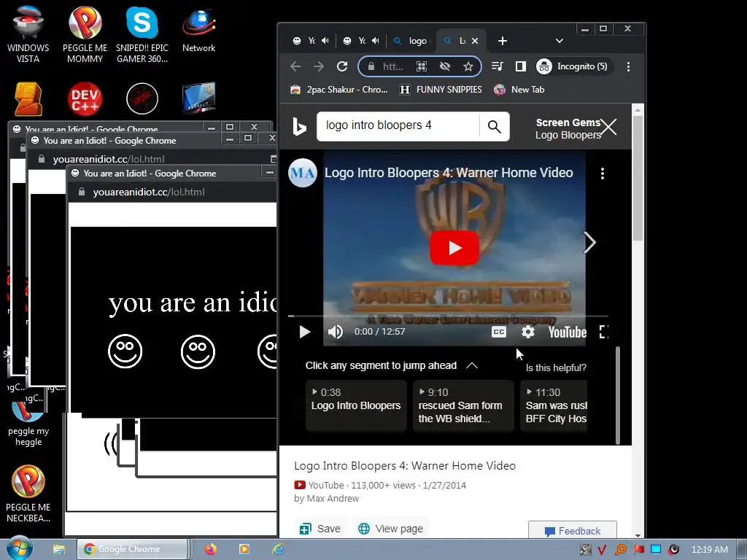The width and height of the screenshot is (747, 560).
Task: Toggle Chrome side panel icon
Action: 521,66
